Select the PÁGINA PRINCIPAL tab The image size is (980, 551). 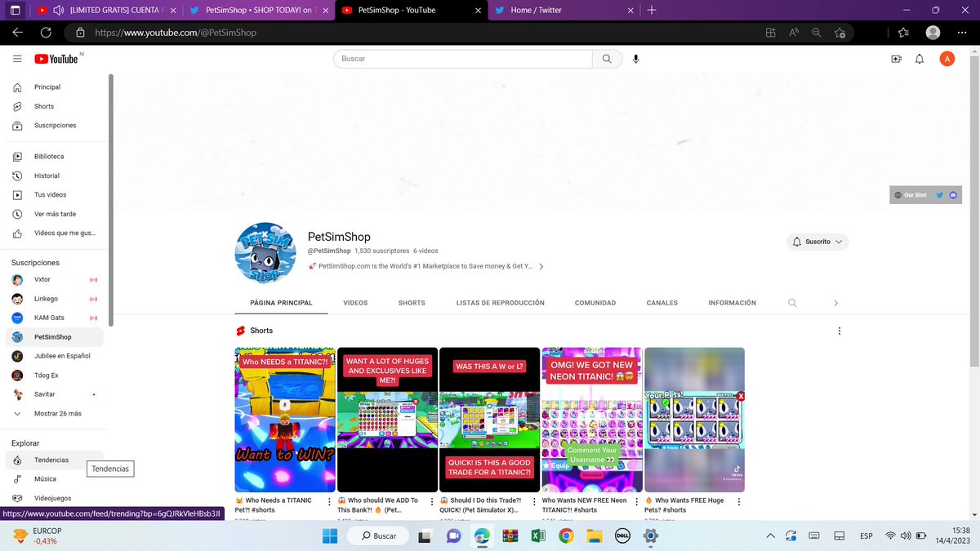click(x=281, y=303)
